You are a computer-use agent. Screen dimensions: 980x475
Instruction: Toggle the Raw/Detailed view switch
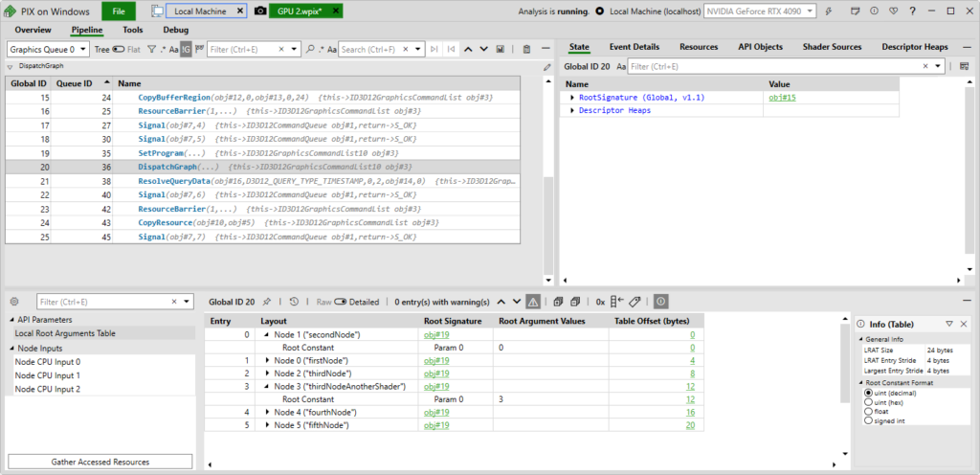pos(342,301)
